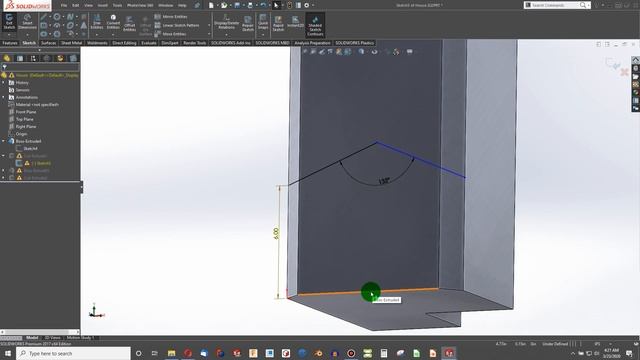Click the Mirror Entities tool
Viewport: 640px width, 360px height.
pyautogui.click(x=171, y=17)
